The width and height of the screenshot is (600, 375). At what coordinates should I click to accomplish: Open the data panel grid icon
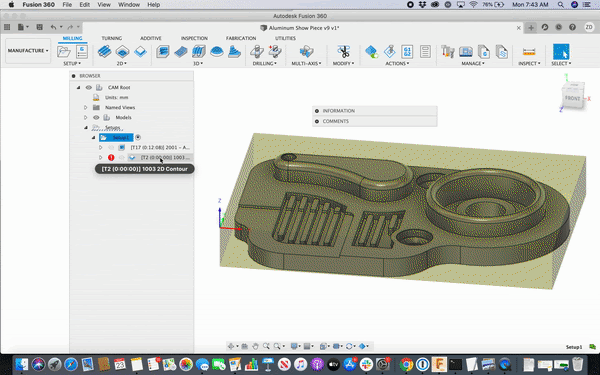click(x=7, y=27)
